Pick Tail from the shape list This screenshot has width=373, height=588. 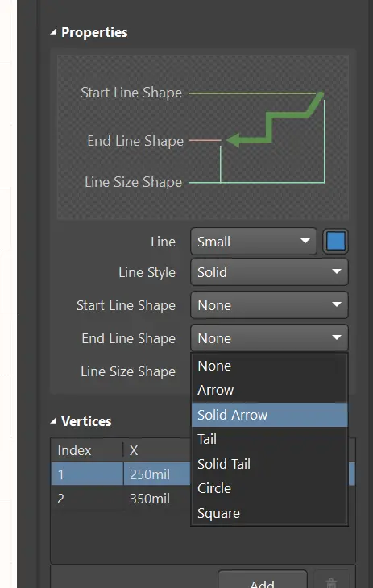click(x=269, y=439)
